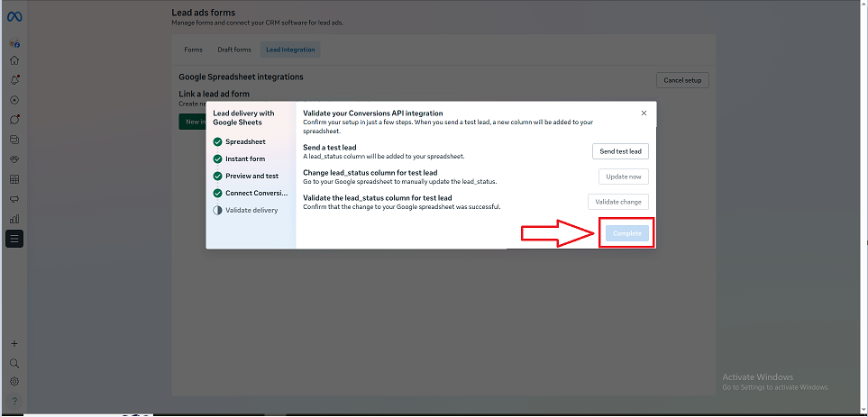Switch to the Forms tab

coord(193,50)
